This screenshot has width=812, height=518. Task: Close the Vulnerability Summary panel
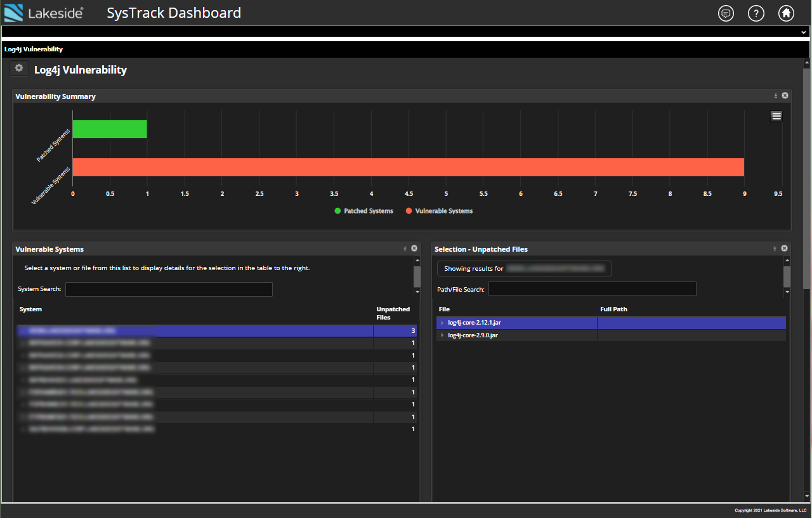click(x=785, y=96)
